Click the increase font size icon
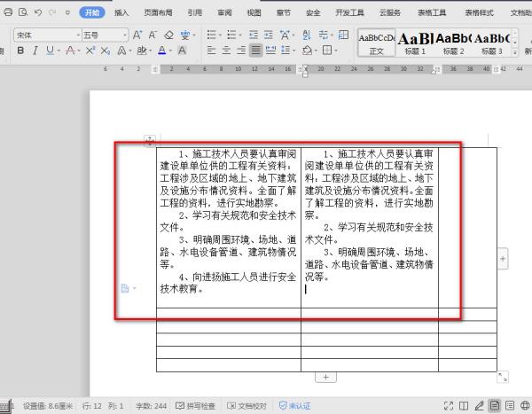Screen dimensions: 532x414 coord(138,35)
